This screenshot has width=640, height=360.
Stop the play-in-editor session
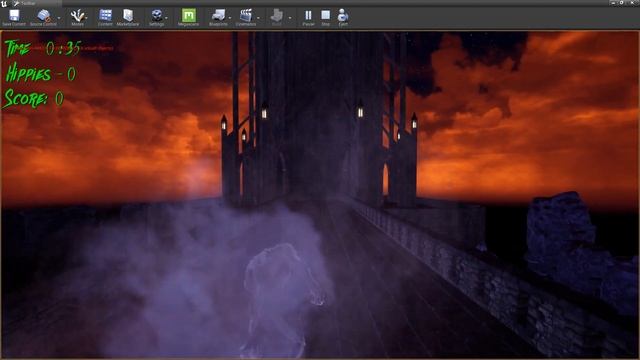[x=325, y=18]
